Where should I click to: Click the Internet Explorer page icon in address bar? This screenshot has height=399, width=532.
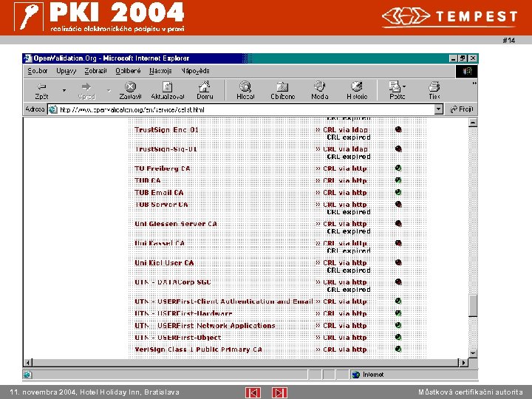pos(52,109)
